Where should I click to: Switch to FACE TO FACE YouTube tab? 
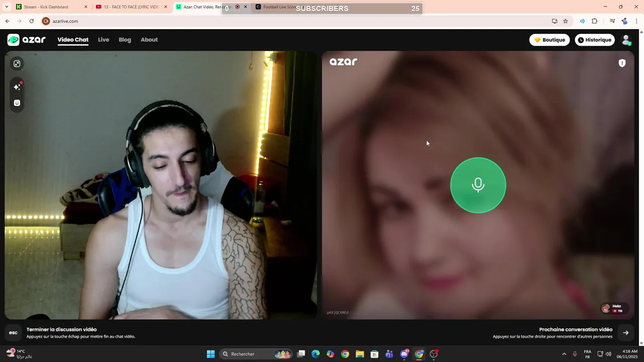pos(131,7)
